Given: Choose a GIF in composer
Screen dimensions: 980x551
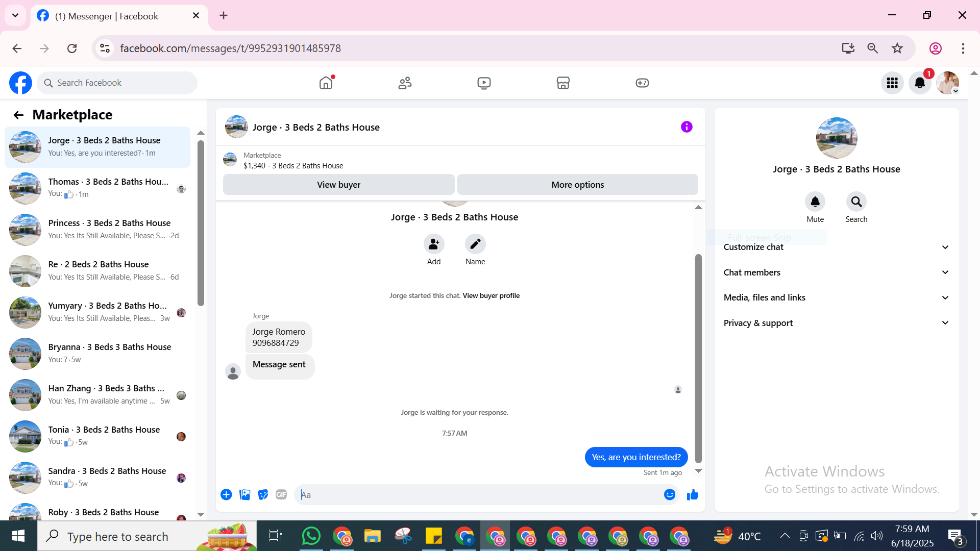Looking at the screenshot, I should 281,494.
